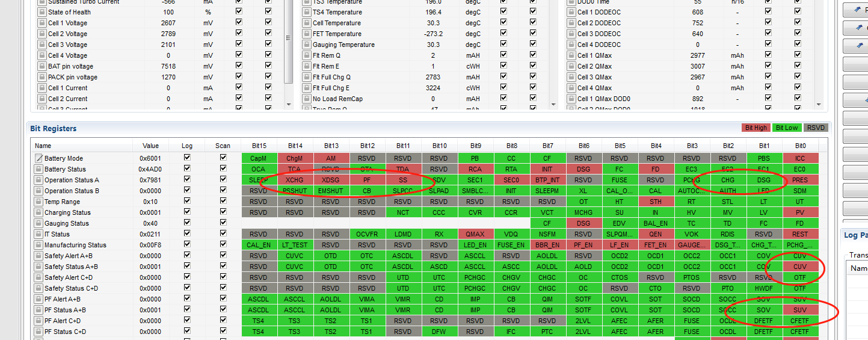Toggle the Scan checkbox for Temp Range

point(223,201)
